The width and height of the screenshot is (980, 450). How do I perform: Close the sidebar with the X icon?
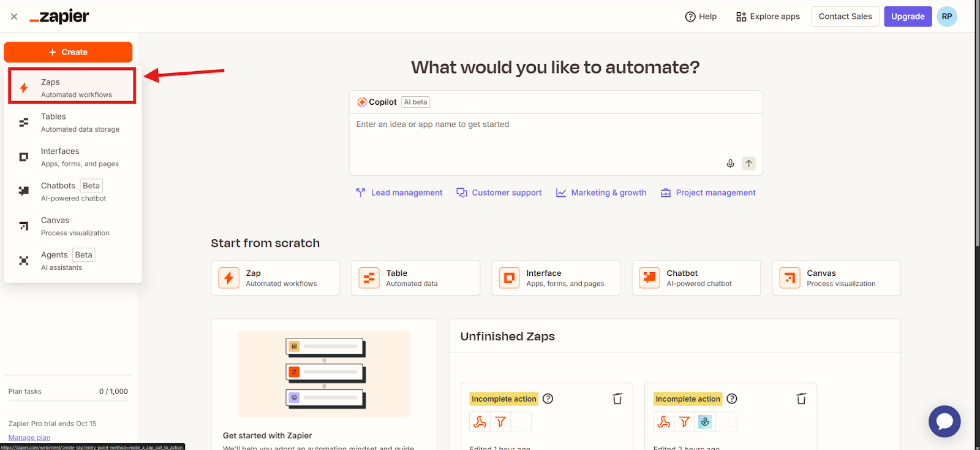tap(14, 17)
